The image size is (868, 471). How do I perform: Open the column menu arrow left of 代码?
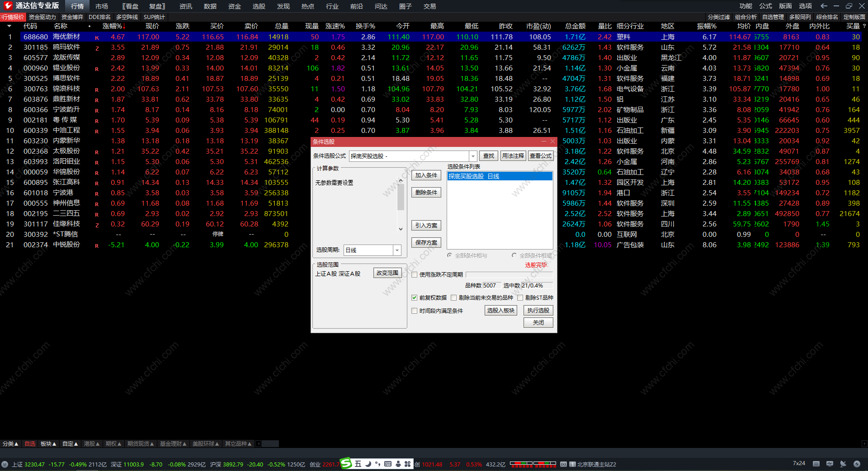click(9, 26)
